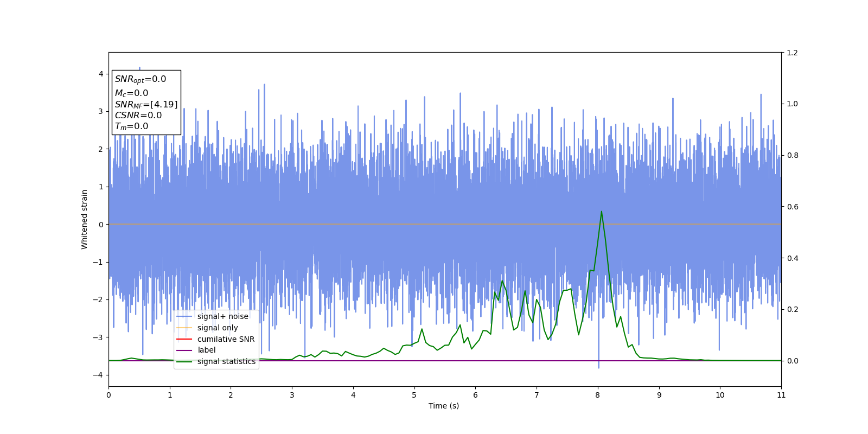The image size is (868, 434).
Task: Click the T_m=0.0 annotation text
Action: click(131, 126)
